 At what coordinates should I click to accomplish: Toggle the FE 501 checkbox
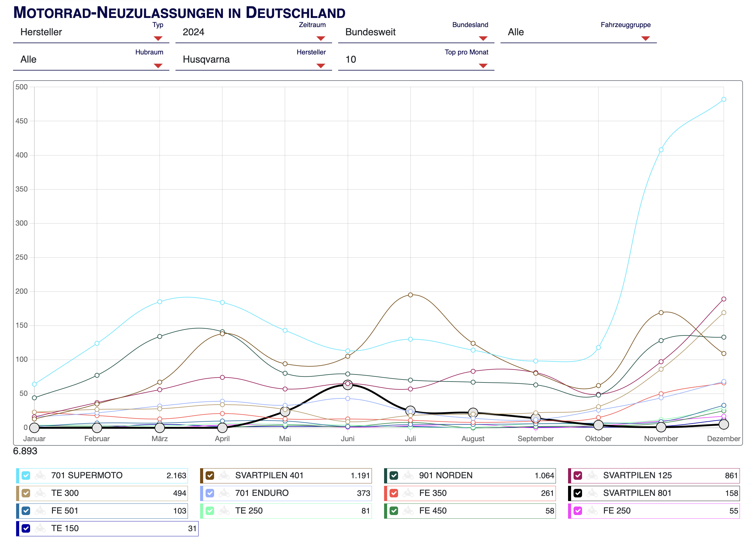pyautogui.click(x=26, y=511)
